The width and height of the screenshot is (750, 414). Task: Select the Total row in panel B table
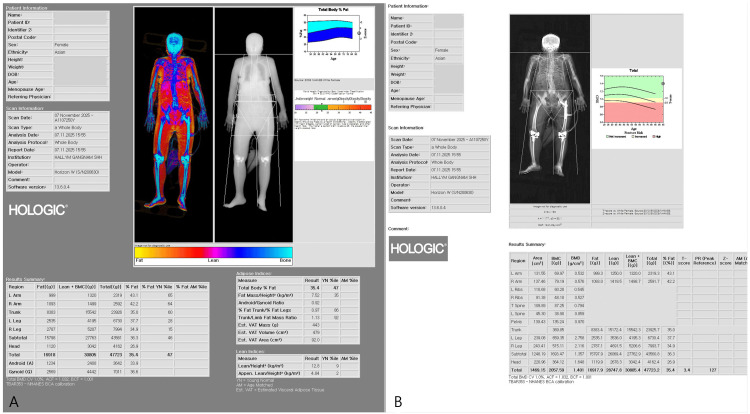(x=629, y=370)
